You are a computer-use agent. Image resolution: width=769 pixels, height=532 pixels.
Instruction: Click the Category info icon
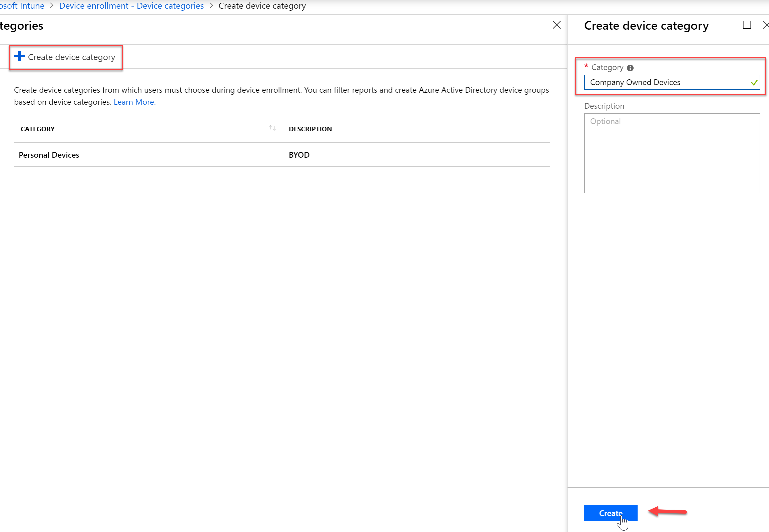point(630,68)
